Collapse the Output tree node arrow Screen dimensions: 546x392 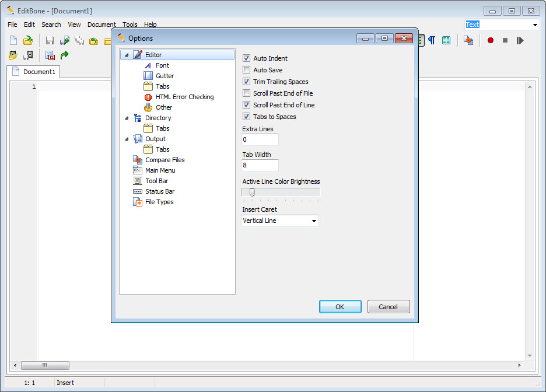pos(127,139)
